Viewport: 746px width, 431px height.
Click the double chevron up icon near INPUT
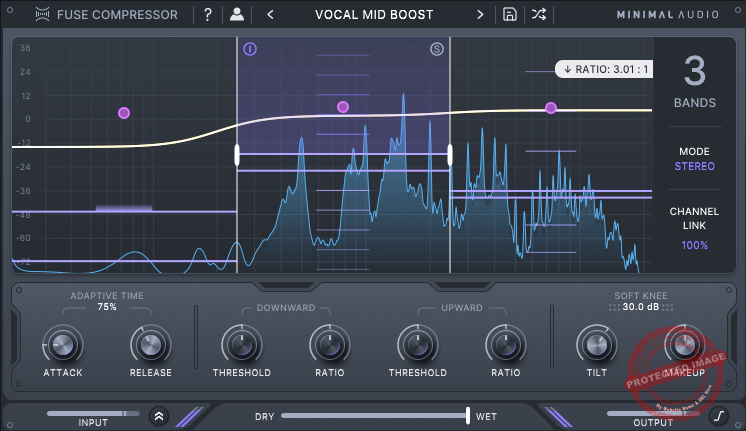pyautogui.click(x=159, y=416)
